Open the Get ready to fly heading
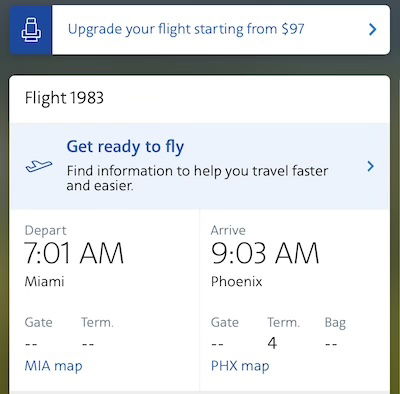This screenshot has height=394, width=400. click(125, 147)
